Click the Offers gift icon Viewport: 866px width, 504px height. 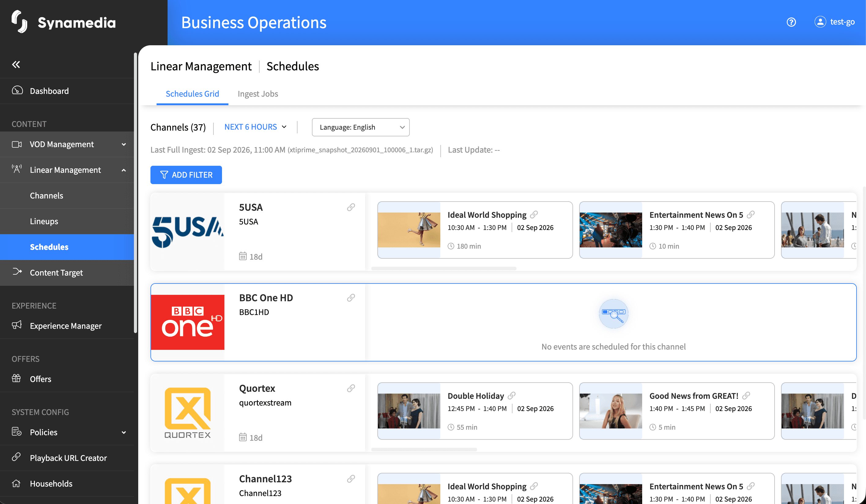coord(17,378)
